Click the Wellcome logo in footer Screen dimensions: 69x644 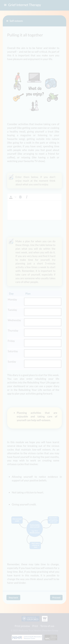point(45,619)
